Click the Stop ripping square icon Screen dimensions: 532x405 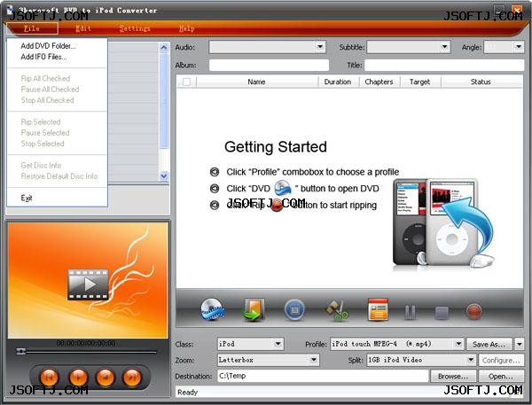tap(442, 313)
